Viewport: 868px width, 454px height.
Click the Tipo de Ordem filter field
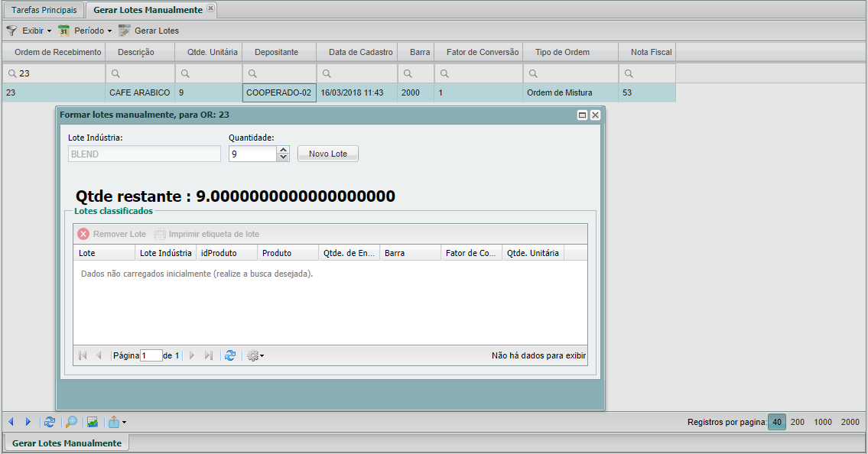(571, 73)
